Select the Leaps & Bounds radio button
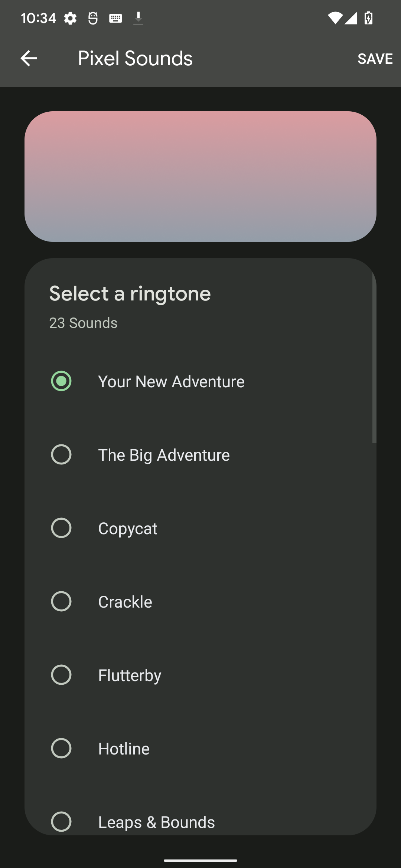 point(61,821)
